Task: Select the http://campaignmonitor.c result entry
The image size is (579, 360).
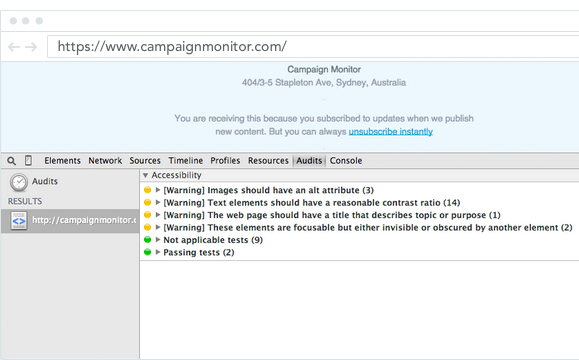Action: (70, 220)
